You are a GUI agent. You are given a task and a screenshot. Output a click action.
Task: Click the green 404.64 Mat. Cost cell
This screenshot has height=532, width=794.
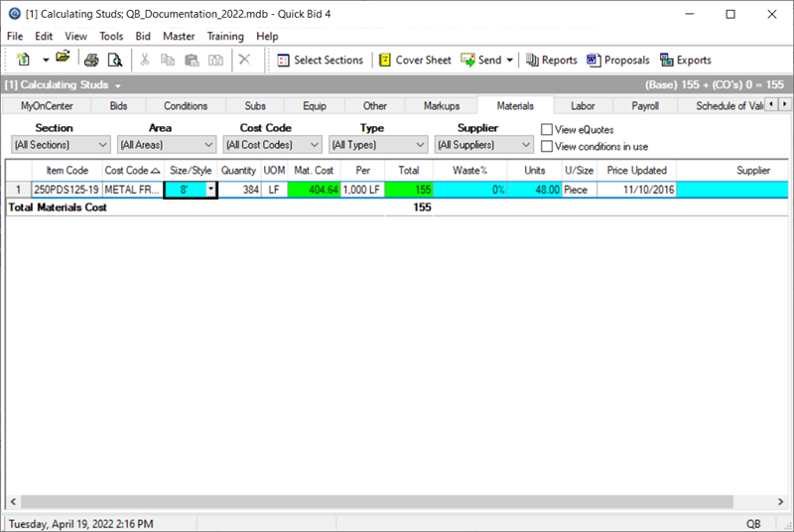tap(314, 190)
